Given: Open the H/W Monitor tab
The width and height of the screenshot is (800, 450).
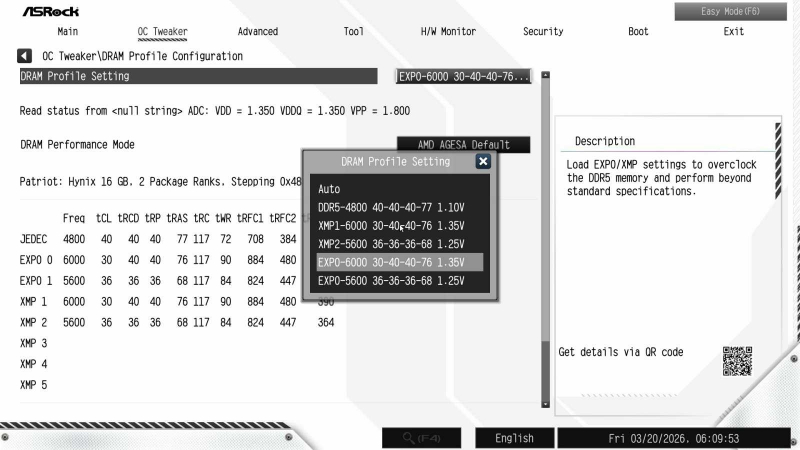Looking at the screenshot, I should pyautogui.click(x=448, y=32).
